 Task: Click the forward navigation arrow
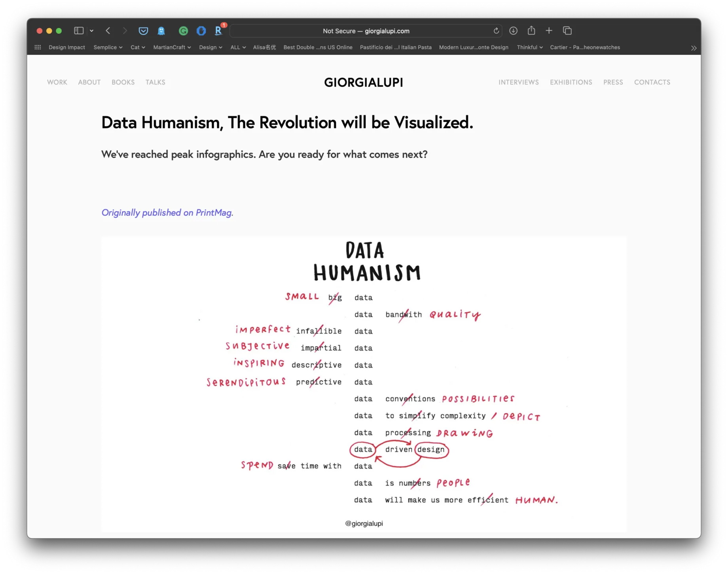coord(125,30)
